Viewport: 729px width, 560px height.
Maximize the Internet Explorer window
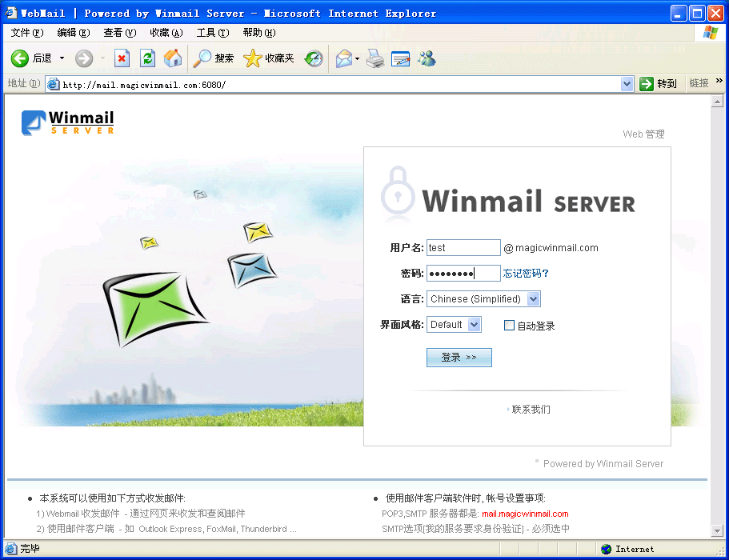697,14
